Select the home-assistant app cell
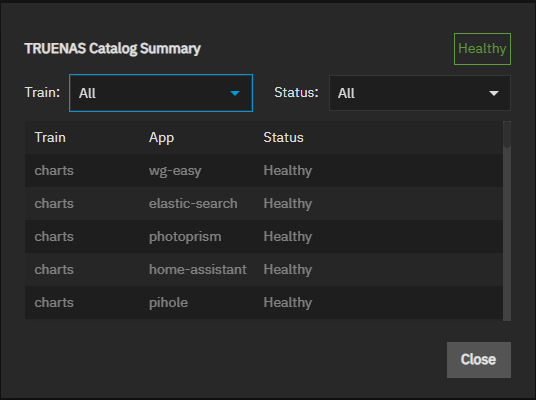The height and width of the screenshot is (400, 536). click(x=198, y=269)
